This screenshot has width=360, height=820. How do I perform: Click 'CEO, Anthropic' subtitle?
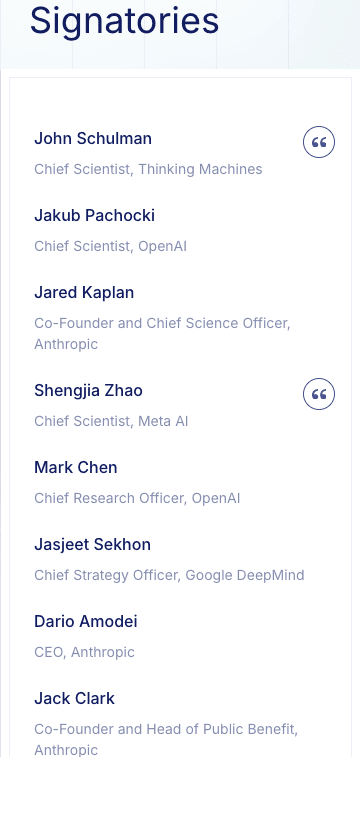click(x=84, y=652)
